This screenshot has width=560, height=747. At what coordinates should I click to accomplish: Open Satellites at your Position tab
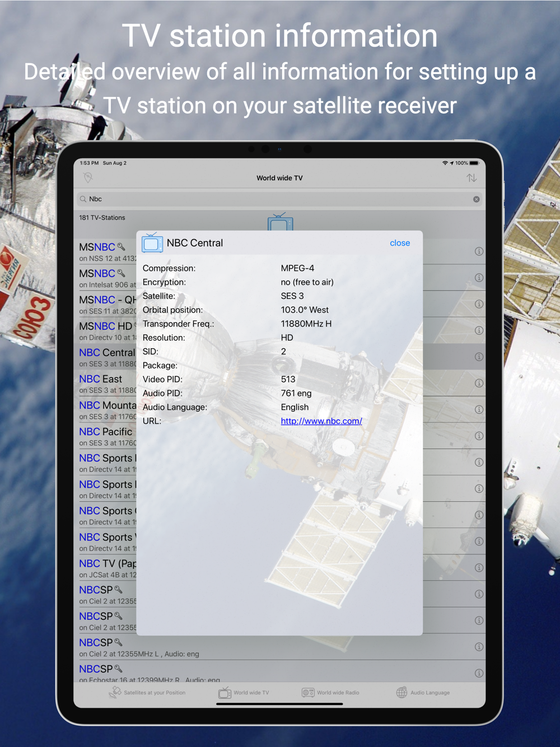pyautogui.click(x=147, y=693)
